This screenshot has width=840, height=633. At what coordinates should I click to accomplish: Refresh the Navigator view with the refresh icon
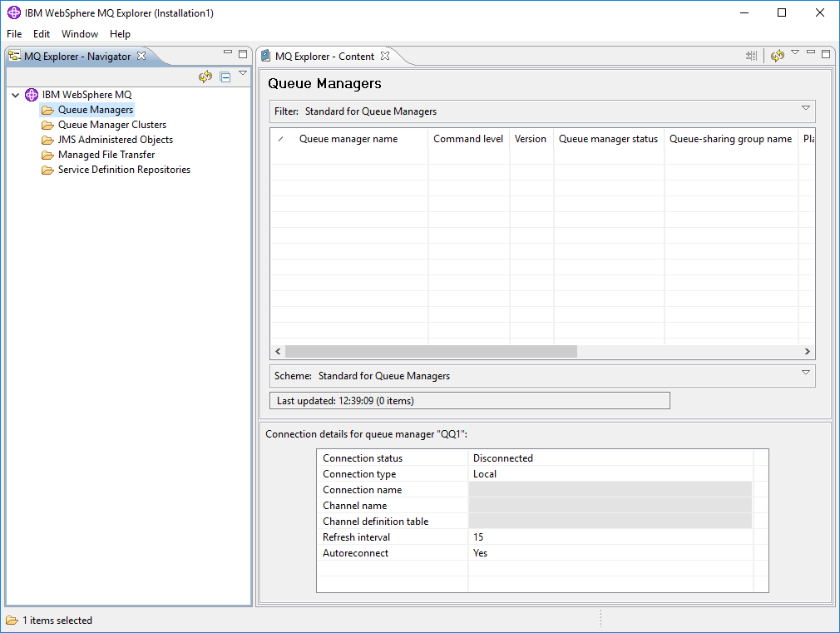coord(205,77)
